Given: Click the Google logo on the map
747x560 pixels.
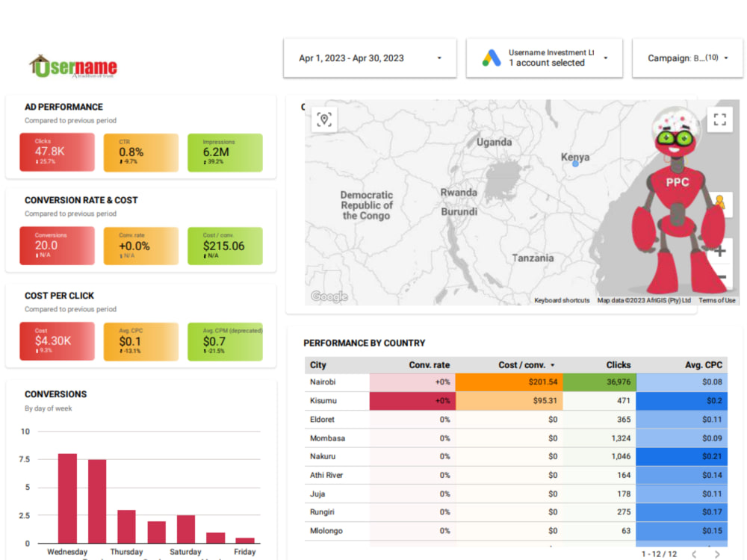Looking at the screenshot, I should [329, 296].
